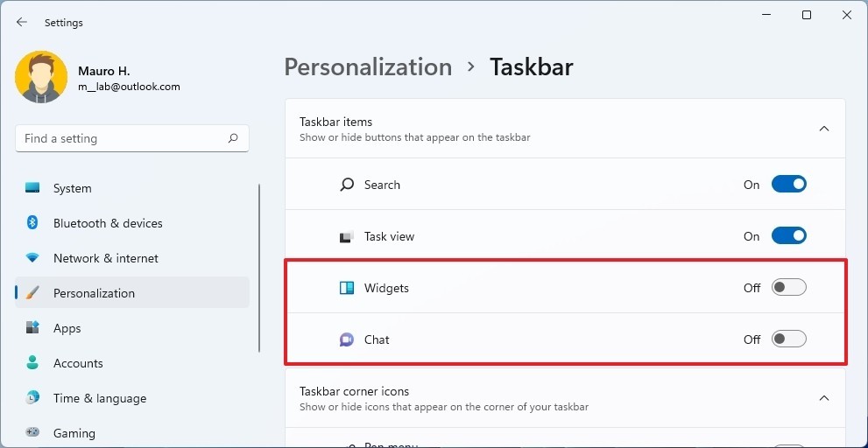Image resolution: width=868 pixels, height=448 pixels.
Task: Enable the Widgets toggle switch
Action: pyautogui.click(x=788, y=288)
